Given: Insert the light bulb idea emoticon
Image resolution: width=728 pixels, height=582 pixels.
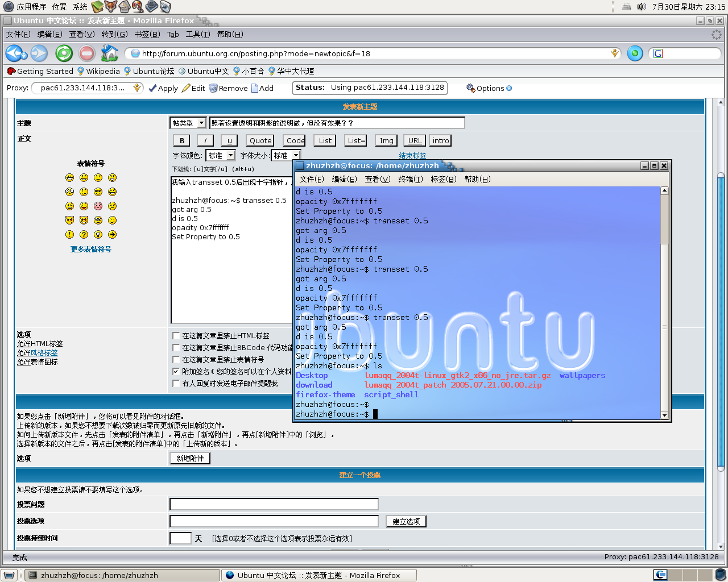Looking at the screenshot, I should 98,234.
